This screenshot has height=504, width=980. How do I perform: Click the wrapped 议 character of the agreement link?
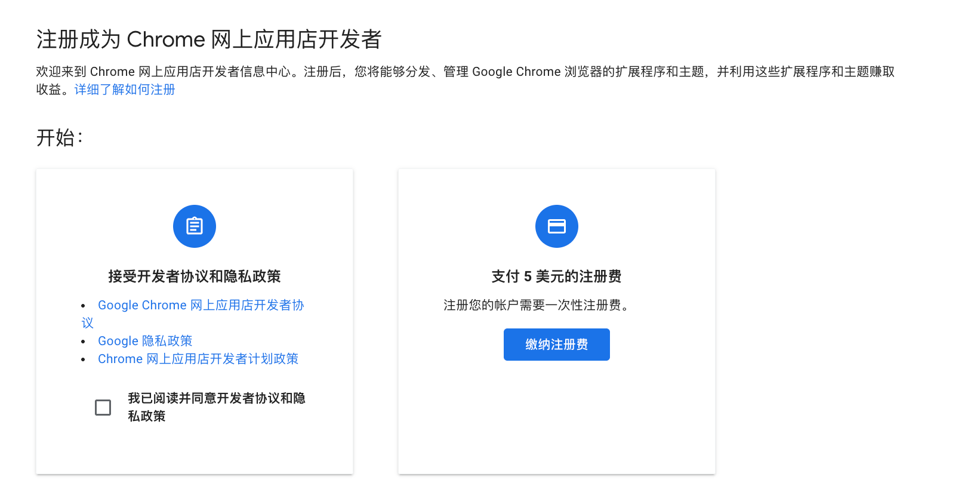(88, 323)
